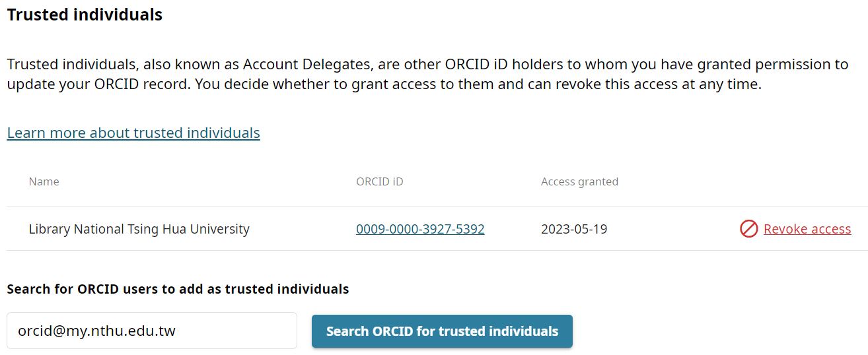The image size is (868, 355).
Task: Click the orcid@my.nthu.edu.tw text in search box
Action: click(x=96, y=331)
